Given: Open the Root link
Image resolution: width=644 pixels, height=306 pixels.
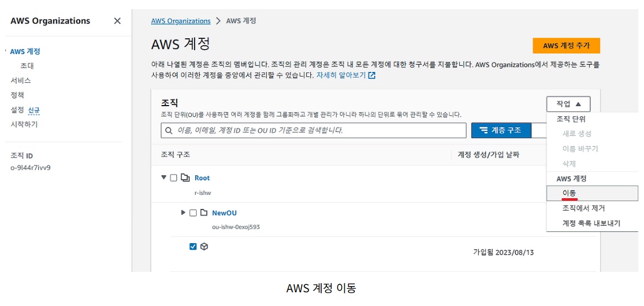Looking at the screenshot, I should [202, 178].
